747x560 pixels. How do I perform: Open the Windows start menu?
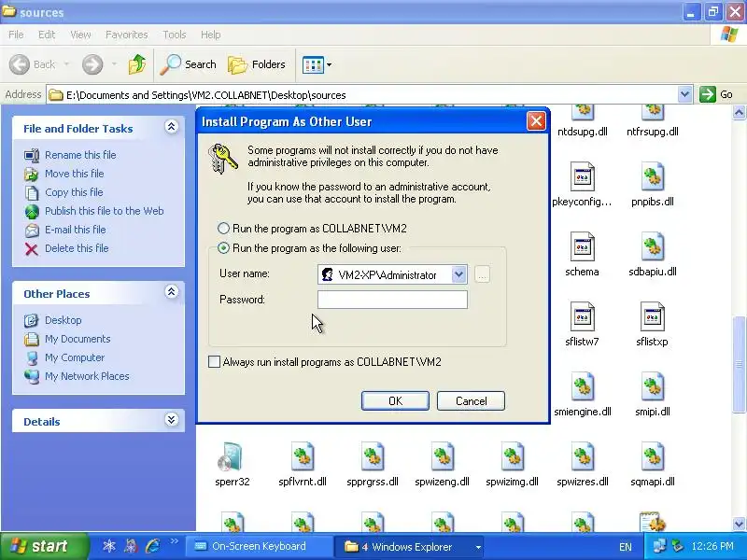point(44,546)
